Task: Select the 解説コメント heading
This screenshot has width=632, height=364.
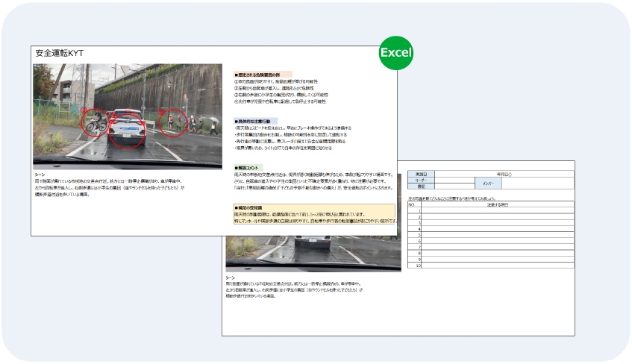Action: tap(251, 167)
